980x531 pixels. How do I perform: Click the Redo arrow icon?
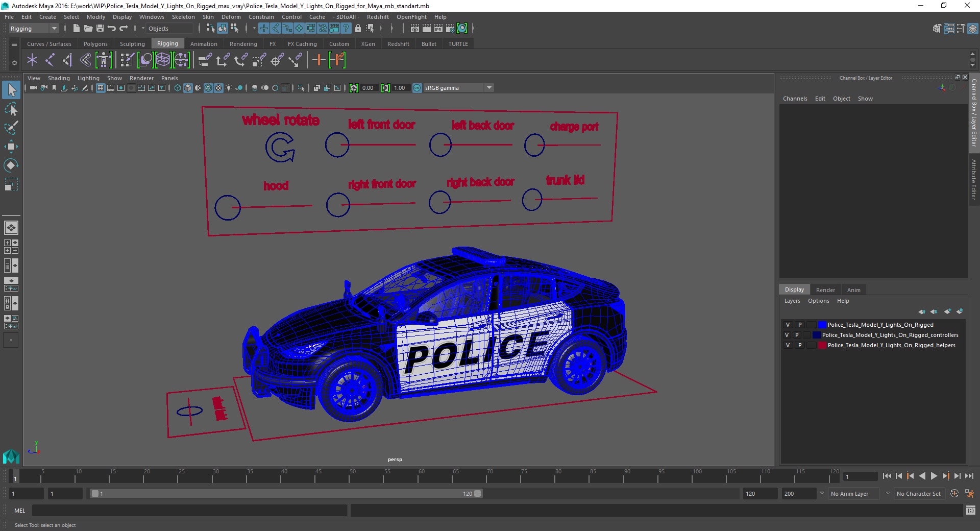coord(124,29)
